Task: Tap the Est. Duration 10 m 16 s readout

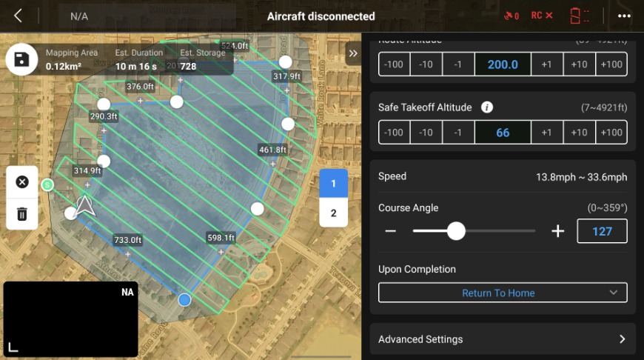Action: pyautogui.click(x=139, y=59)
